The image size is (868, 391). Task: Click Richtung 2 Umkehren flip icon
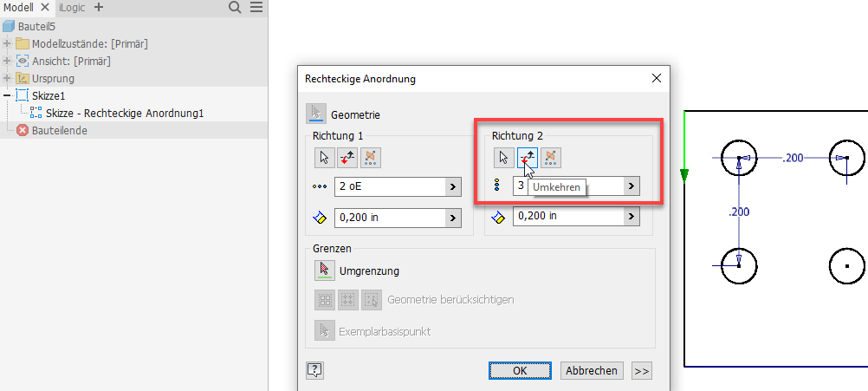click(x=527, y=158)
